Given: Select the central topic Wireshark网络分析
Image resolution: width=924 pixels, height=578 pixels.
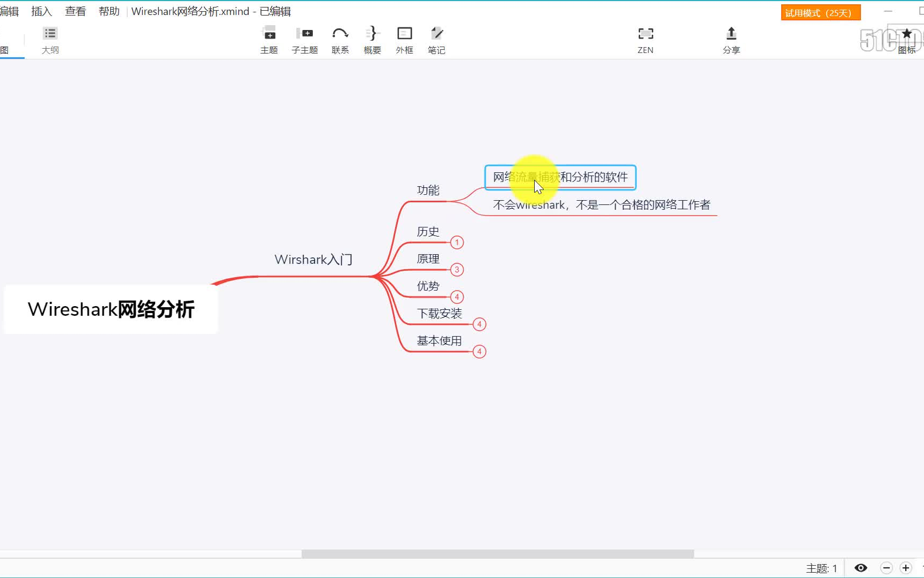Looking at the screenshot, I should 111,309.
